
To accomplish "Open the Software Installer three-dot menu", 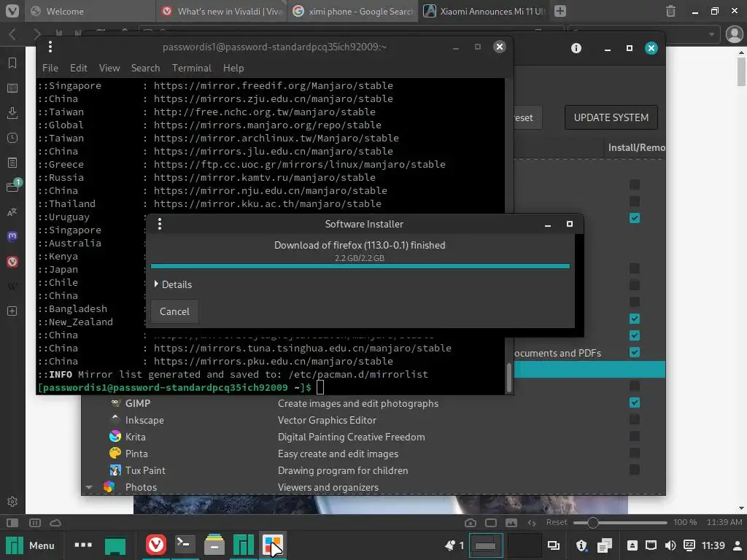I will (160, 224).
